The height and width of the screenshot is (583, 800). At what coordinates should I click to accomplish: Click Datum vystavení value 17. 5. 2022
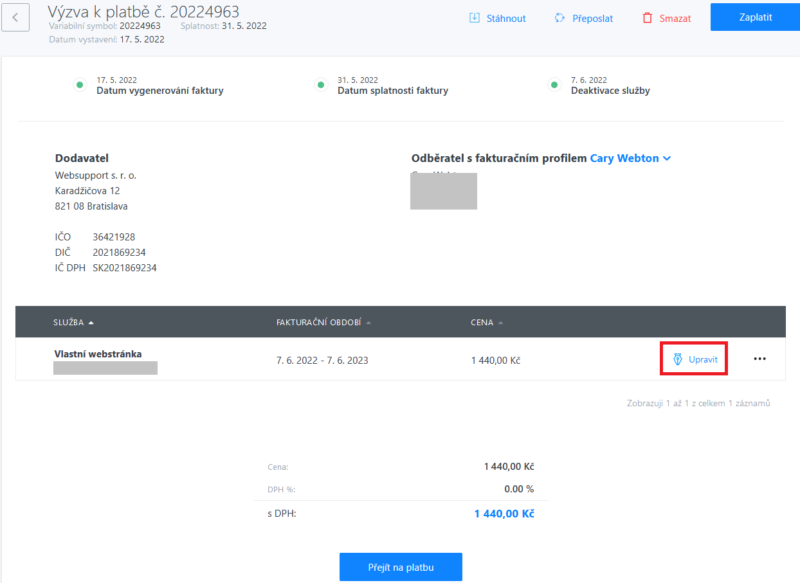click(x=142, y=39)
